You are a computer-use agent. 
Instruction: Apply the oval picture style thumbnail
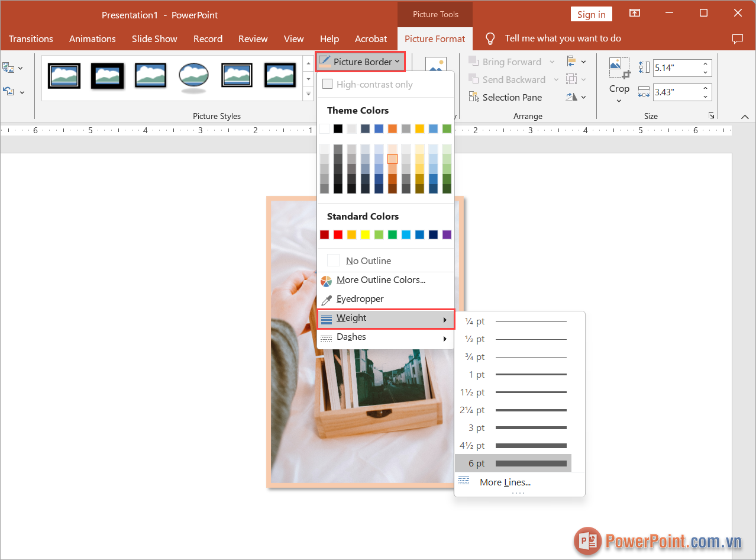[193, 77]
